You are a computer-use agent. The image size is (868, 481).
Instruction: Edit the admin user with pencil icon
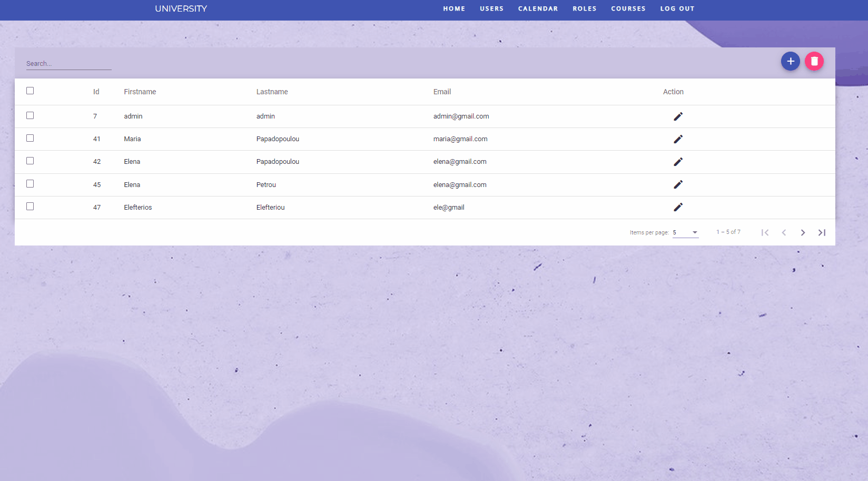pyautogui.click(x=678, y=116)
